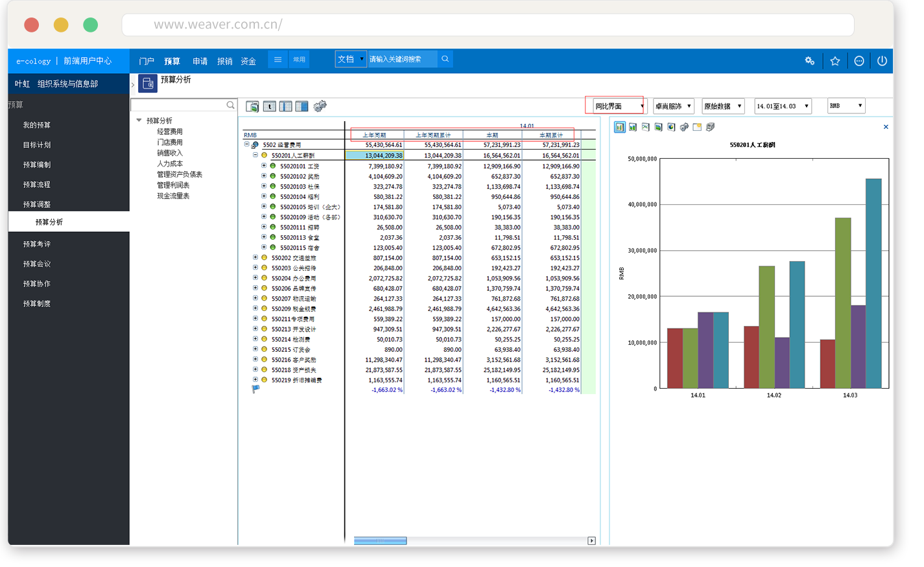Viewport: 924px width, 567px height.
Task: Expand the sidebar collapse arrow
Action: pos(133,84)
